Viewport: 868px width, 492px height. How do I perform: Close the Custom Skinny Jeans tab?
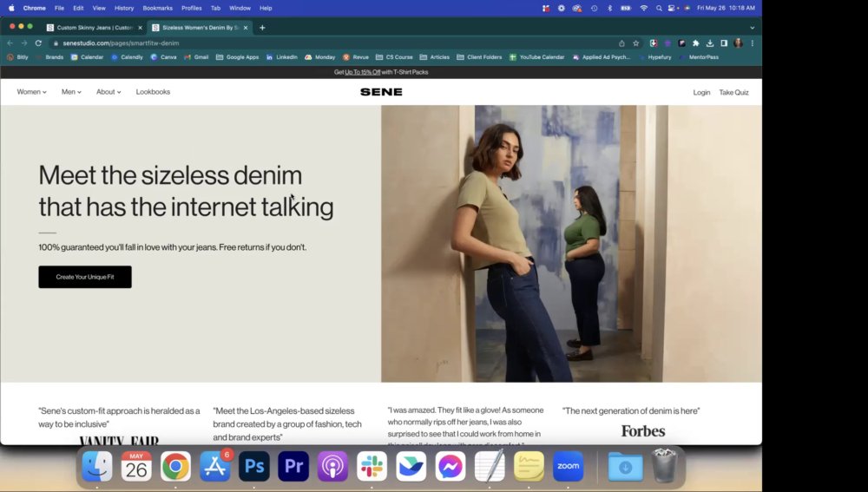pos(140,28)
